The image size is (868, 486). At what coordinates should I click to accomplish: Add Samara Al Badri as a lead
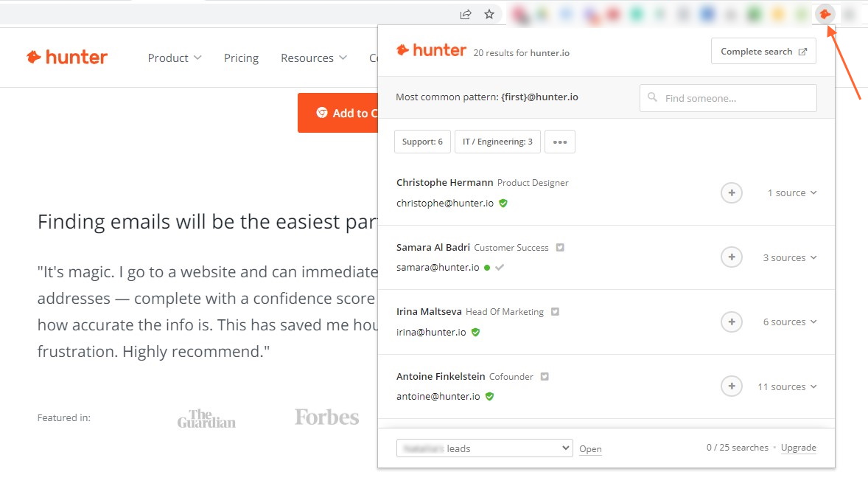731,257
